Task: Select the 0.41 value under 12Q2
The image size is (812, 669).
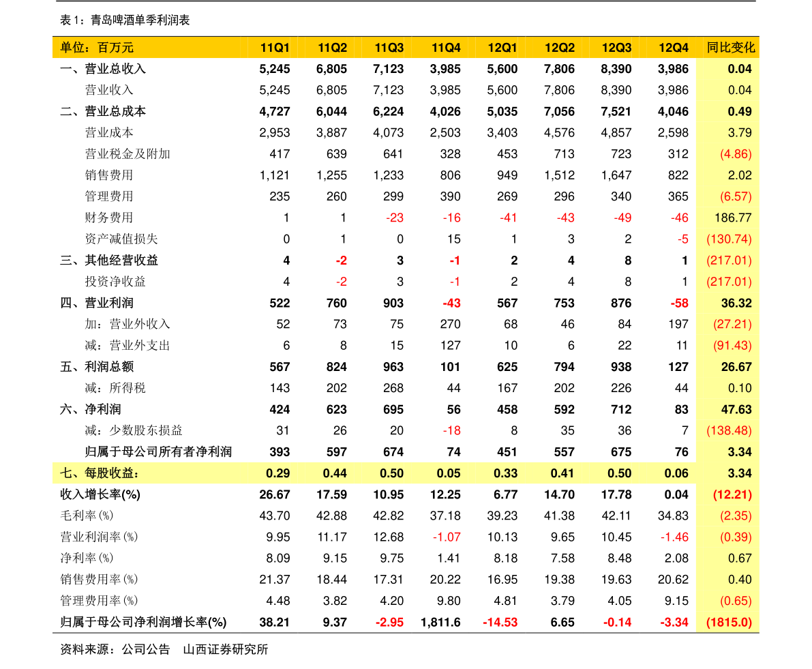Action: (562, 473)
